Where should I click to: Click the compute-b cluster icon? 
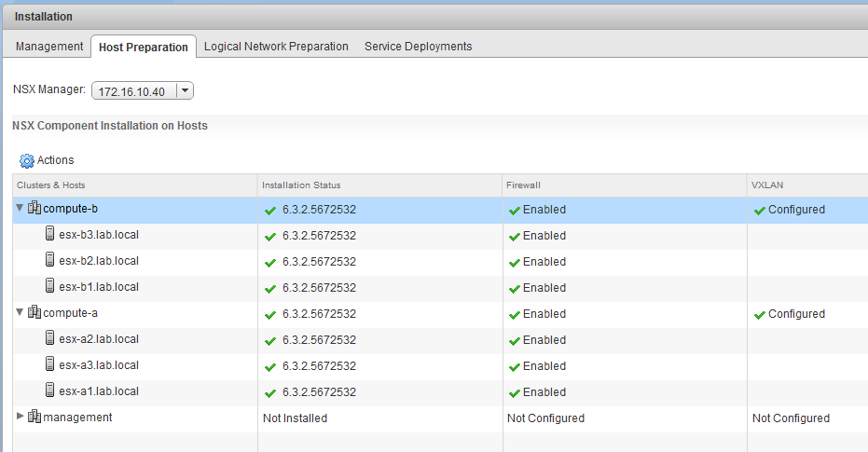(x=34, y=209)
